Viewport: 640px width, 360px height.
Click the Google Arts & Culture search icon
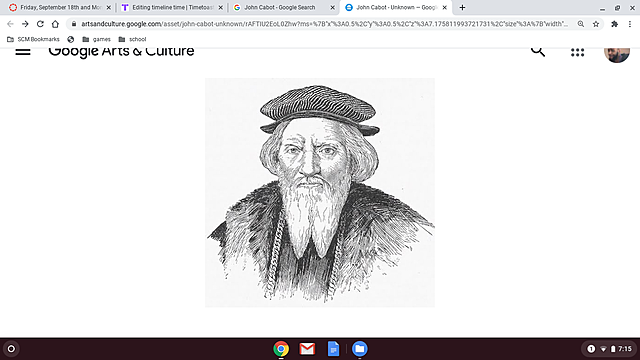pyautogui.click(x=538, y=51)
